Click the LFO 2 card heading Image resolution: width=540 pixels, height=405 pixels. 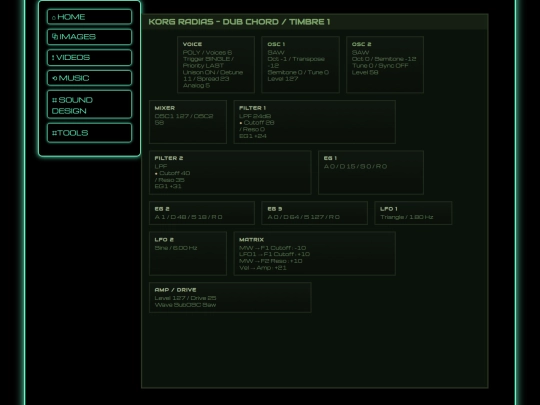[164, 240]
